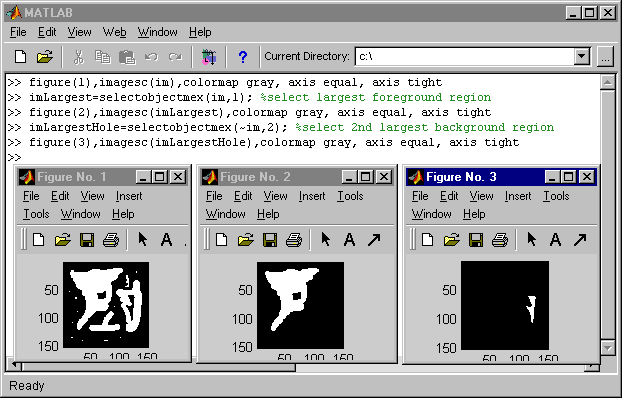The image size is (622, 398).
Task: Click the hole region image in Figure No. 3
Action: (x=505, y=306)
